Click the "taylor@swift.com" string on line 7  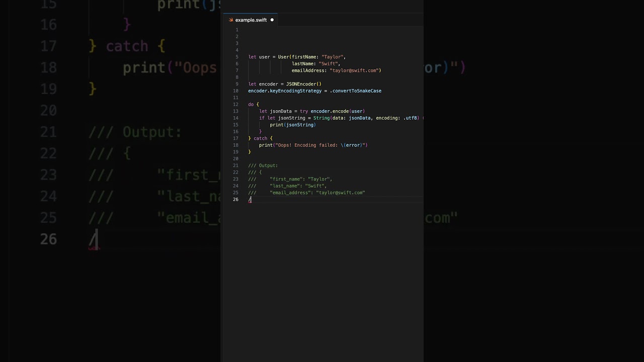354,70
